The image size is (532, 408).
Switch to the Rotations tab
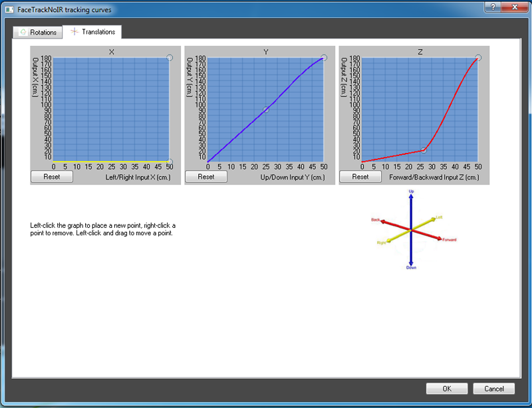click(x=38, y=32)
